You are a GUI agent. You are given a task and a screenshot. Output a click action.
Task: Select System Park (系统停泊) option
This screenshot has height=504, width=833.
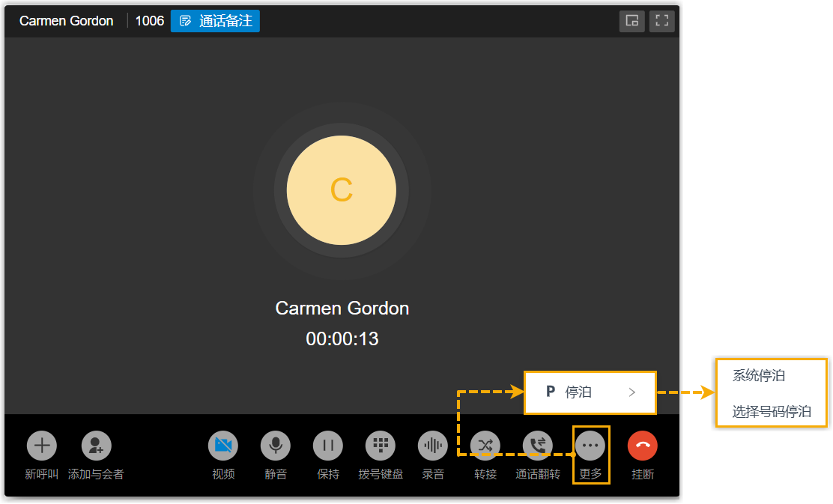[759, 376]
